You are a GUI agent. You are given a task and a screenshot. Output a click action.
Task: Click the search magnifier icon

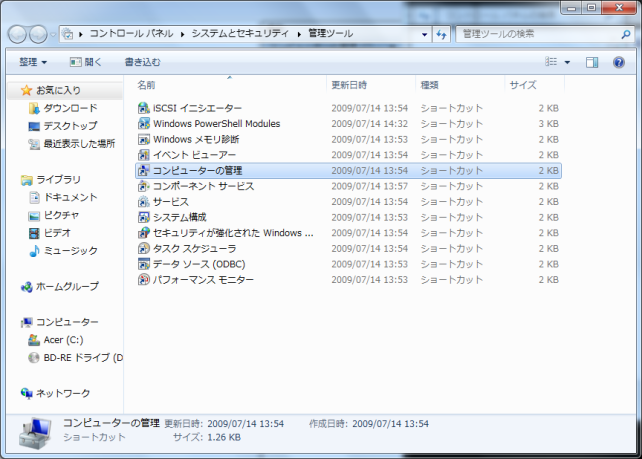pos(626,34)
